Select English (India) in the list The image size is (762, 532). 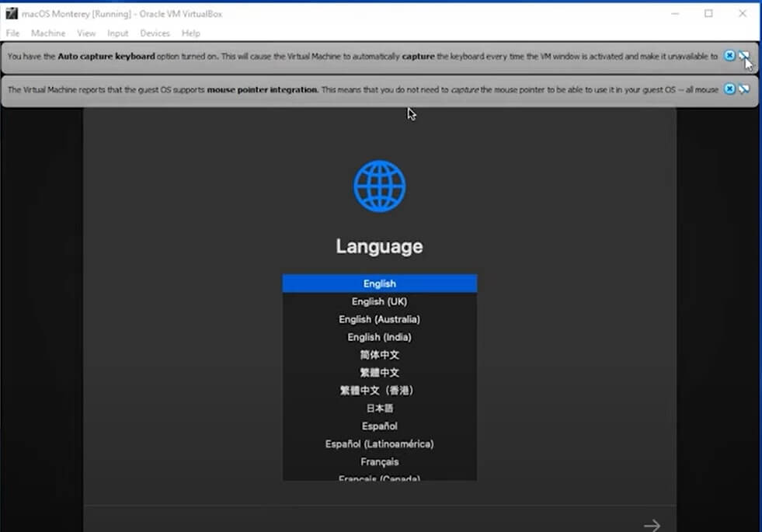[379, 337]
